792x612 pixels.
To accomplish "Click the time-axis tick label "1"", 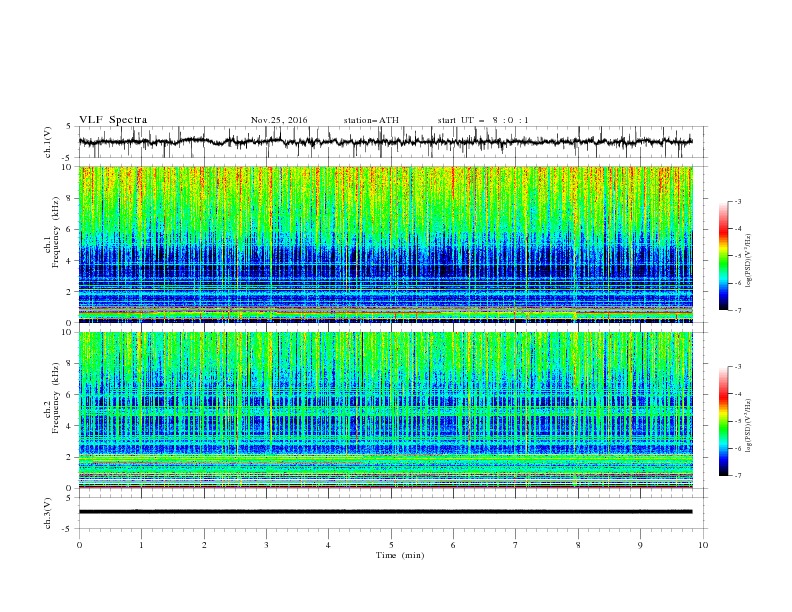I will click(141, 545).
